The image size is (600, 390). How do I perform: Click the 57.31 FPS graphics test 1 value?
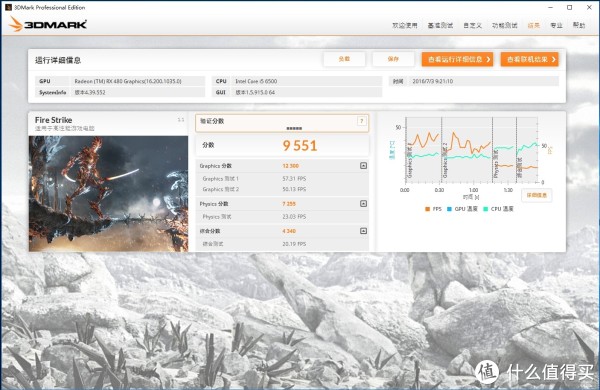294,179
